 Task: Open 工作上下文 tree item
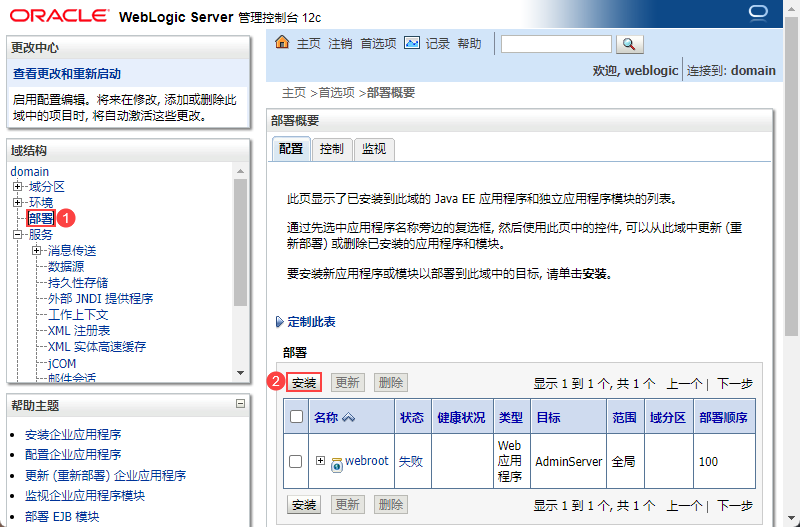point(78,315)
